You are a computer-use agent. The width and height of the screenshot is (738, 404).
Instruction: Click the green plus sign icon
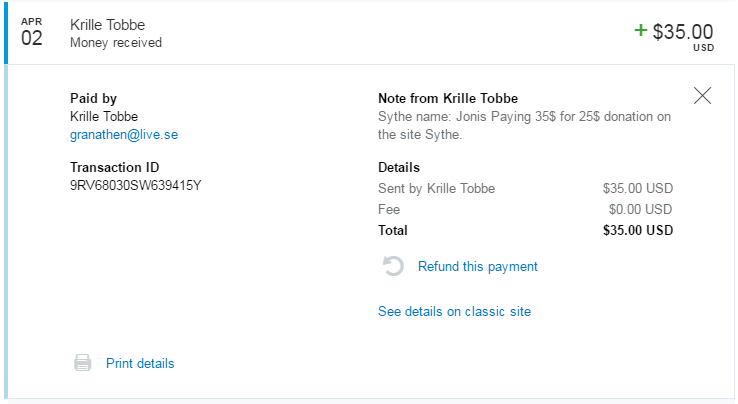pos(641,30)
